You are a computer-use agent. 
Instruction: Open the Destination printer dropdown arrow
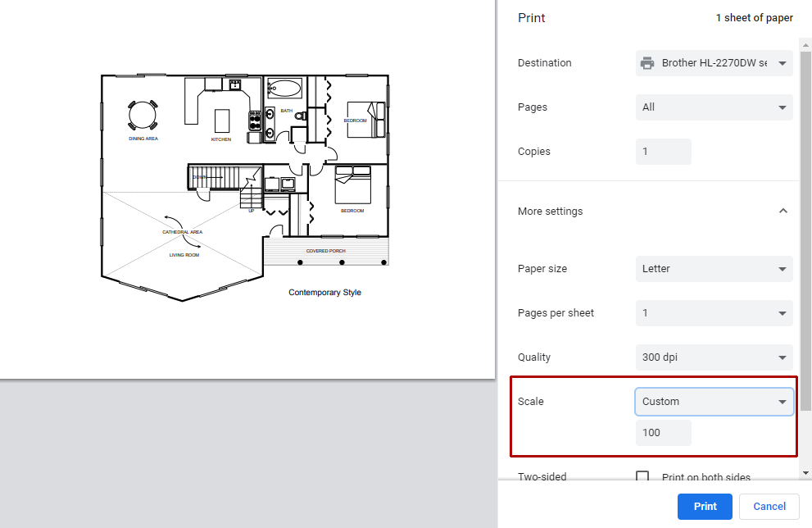(x=782, y=63)
